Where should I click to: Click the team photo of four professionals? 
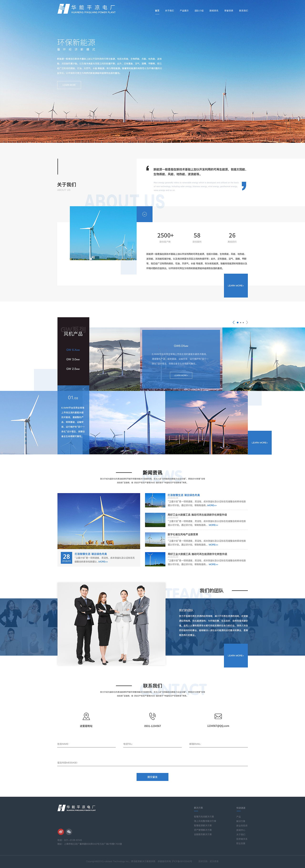coord(112,623)
